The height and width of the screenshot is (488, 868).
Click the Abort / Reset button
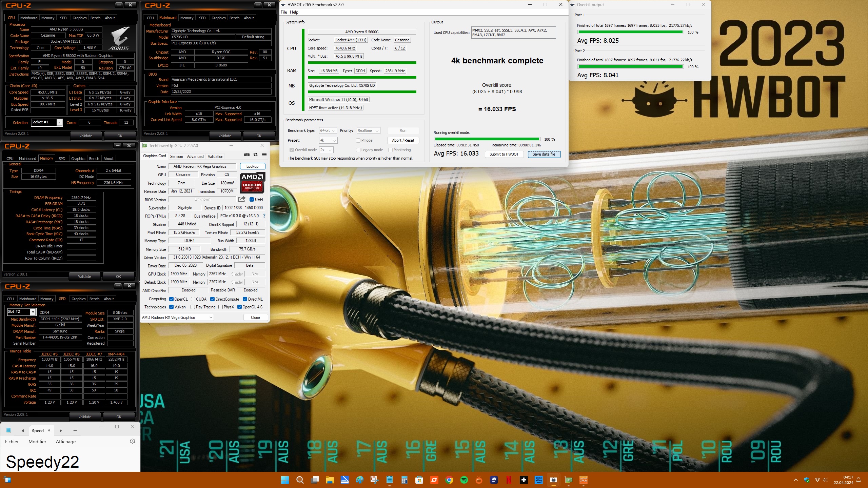coord(403,140)
